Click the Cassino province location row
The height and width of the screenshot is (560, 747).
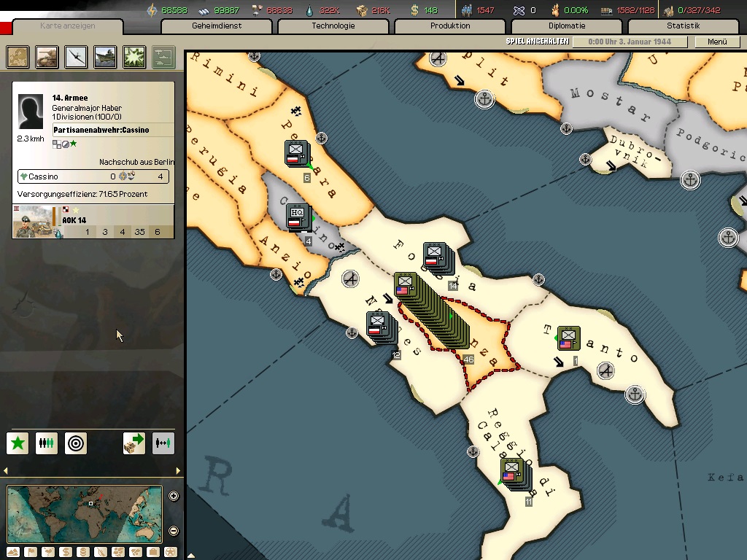tap(93, 176)
